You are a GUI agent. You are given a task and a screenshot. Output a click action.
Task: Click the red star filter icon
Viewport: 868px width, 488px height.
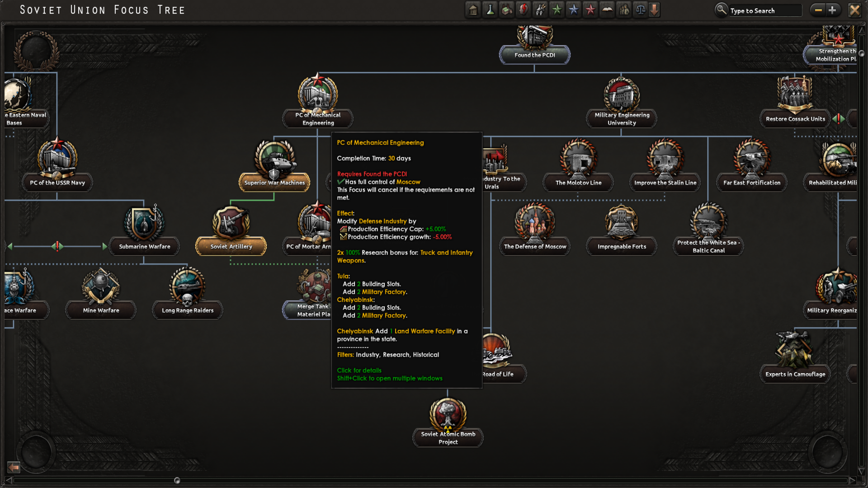[x=590, y=10]
